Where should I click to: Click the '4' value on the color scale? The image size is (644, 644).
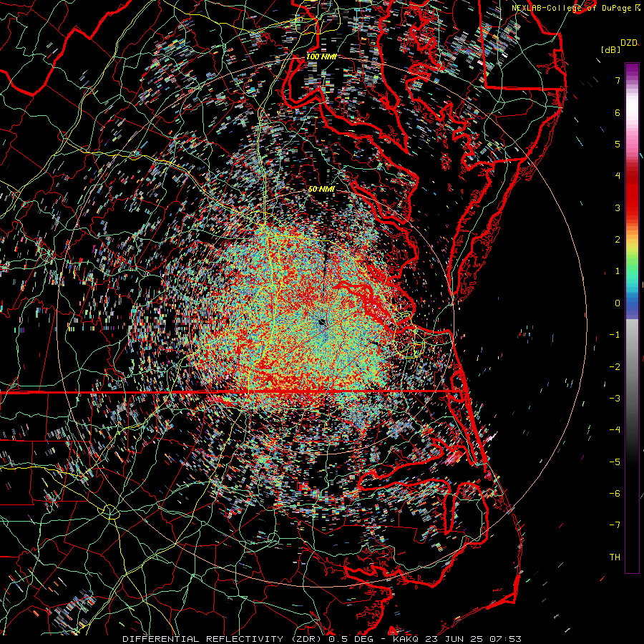coord(618,176)
